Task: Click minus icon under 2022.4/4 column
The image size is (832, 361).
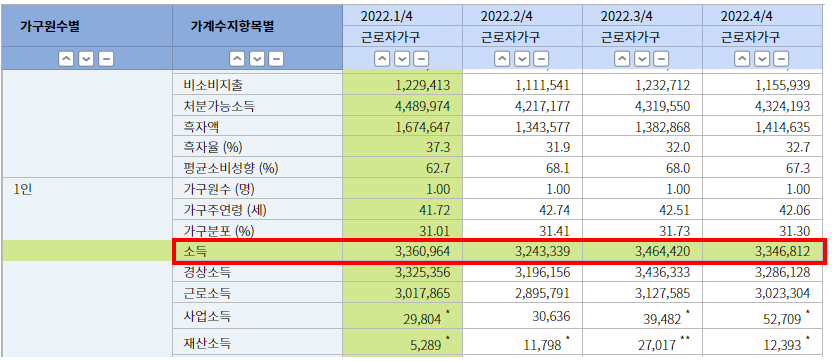Action: pos(782,59)
